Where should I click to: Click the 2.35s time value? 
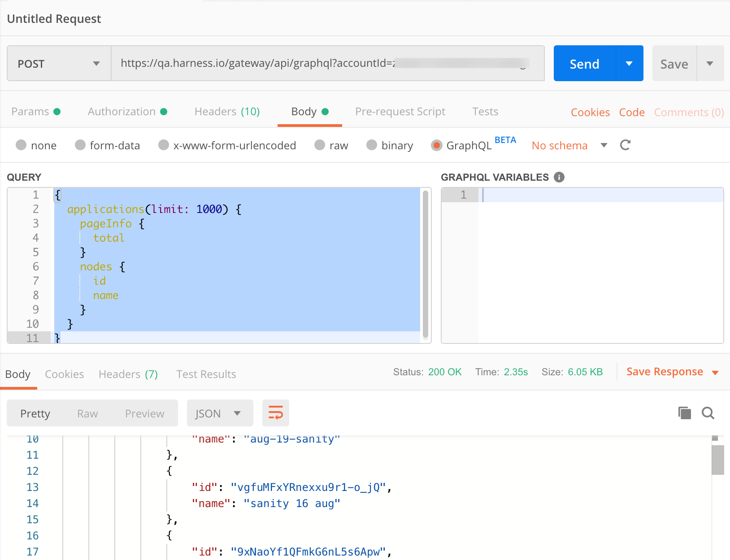pyautogui.click(x=516, y=372)
